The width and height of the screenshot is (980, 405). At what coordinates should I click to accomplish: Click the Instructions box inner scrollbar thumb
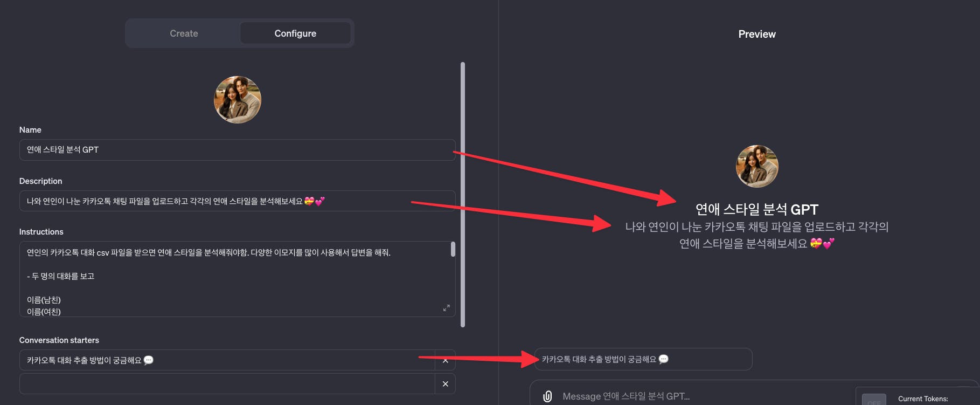tap(453, 249)
